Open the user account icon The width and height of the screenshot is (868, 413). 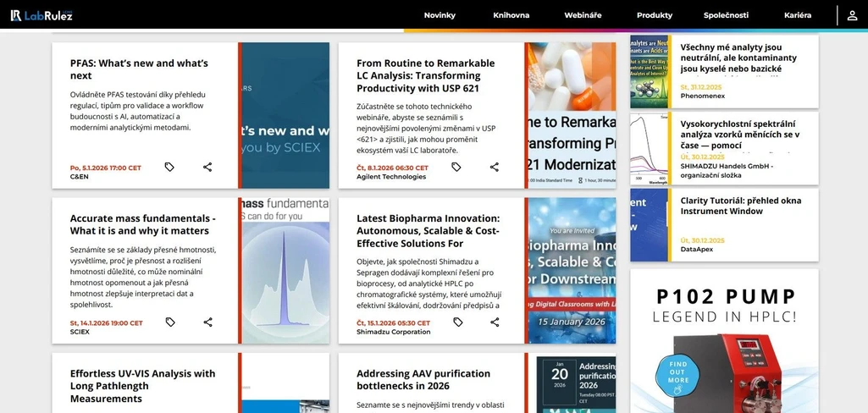pos(852,15)
